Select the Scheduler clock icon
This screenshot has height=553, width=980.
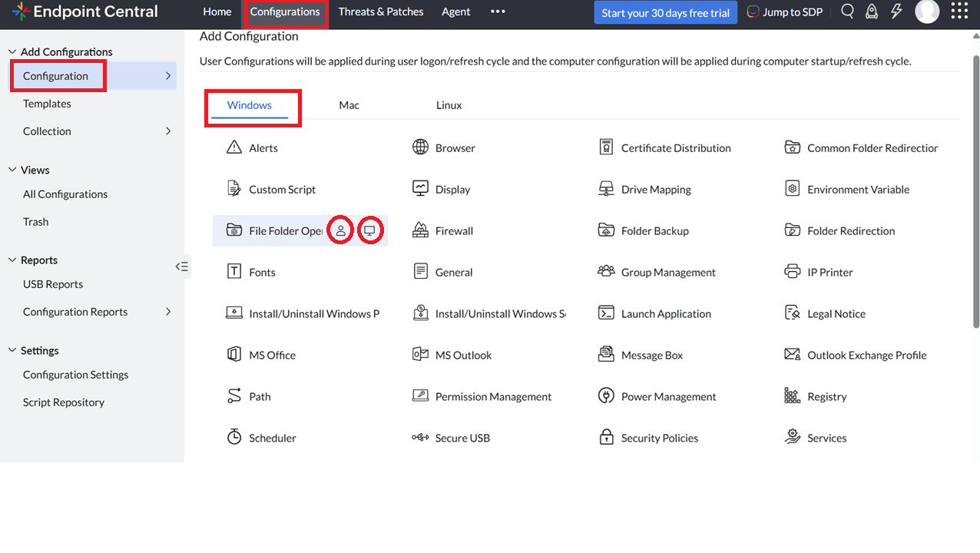[234, 437]
